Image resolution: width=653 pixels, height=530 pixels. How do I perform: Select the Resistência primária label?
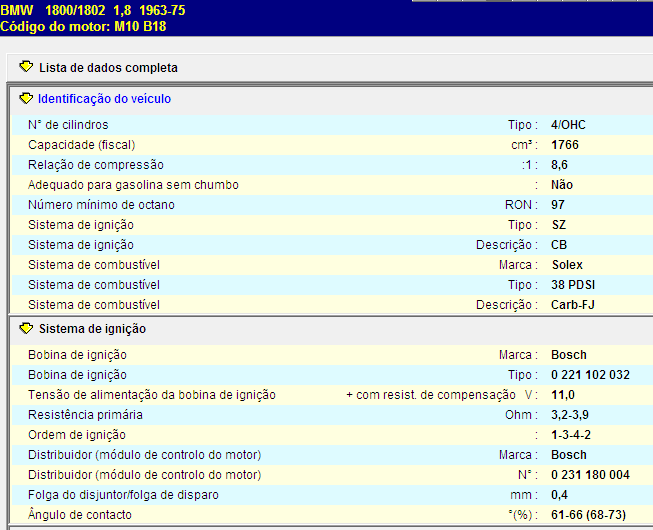tap(85, 415)
